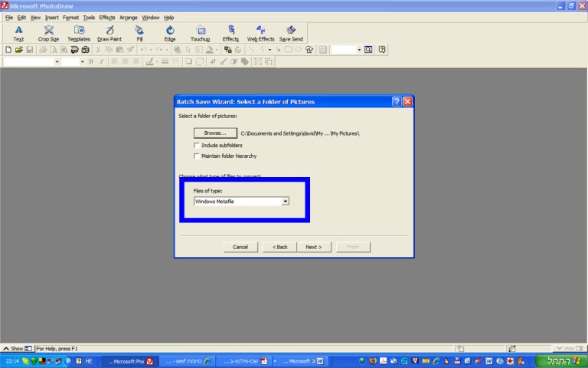This screenshot has height=368, width=588.
Task: Open the Edge visual menu
Action: (170, 33)
